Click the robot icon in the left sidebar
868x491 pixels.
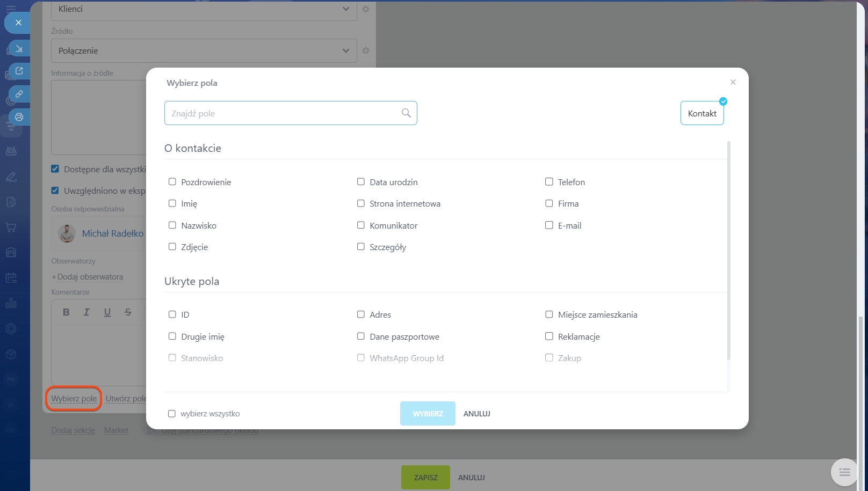11,151
